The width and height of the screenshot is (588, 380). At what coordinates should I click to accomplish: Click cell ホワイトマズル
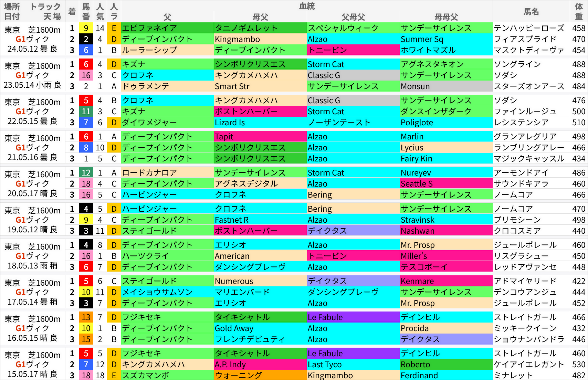(446, 50)
